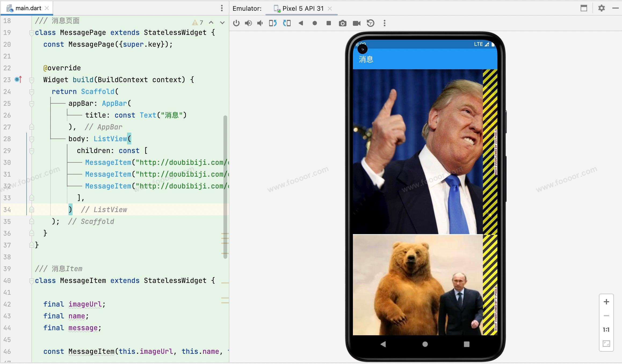The image size is (622, 364).
Task: Close the Pixel 5 API 31 tab
Action: [330, 9]
